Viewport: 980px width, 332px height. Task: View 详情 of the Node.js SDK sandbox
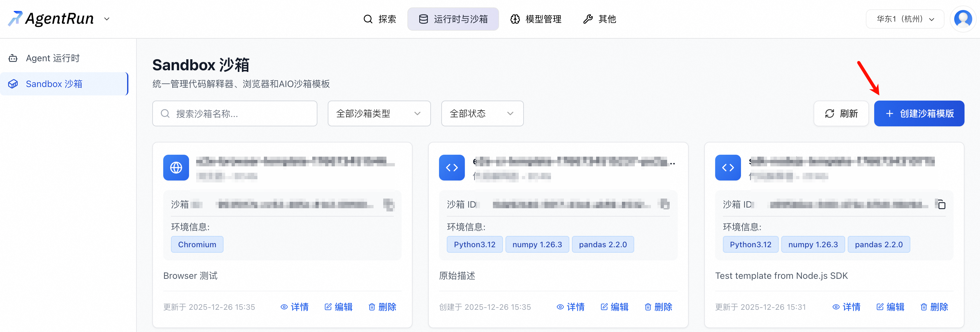[x=846, y=307]
